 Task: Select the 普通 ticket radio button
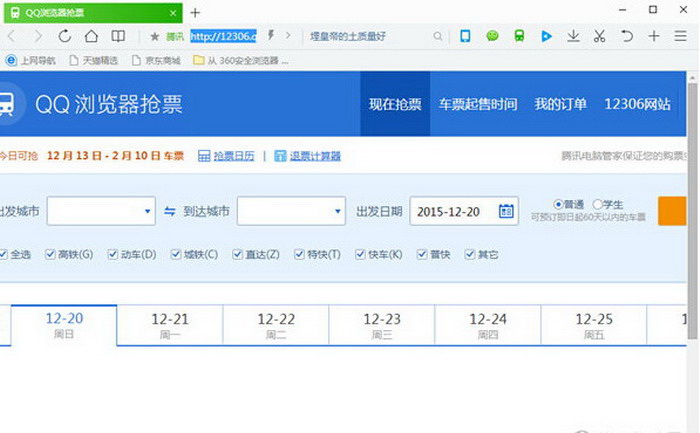click(558, 204)
